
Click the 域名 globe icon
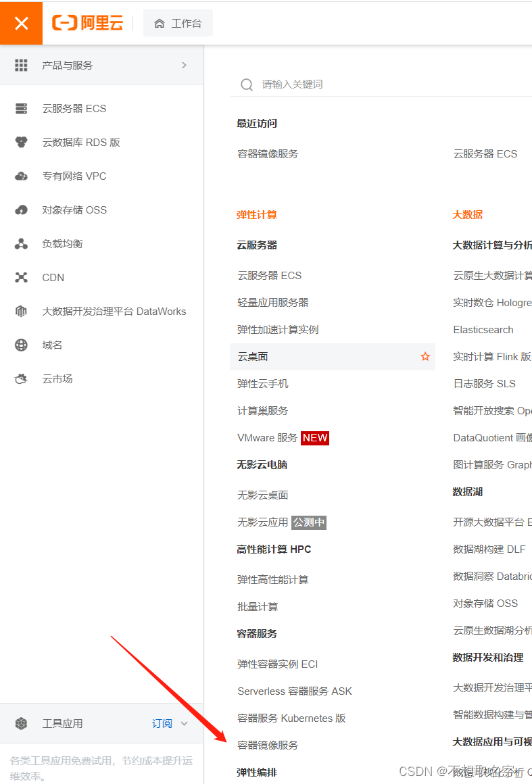(21, 345)
